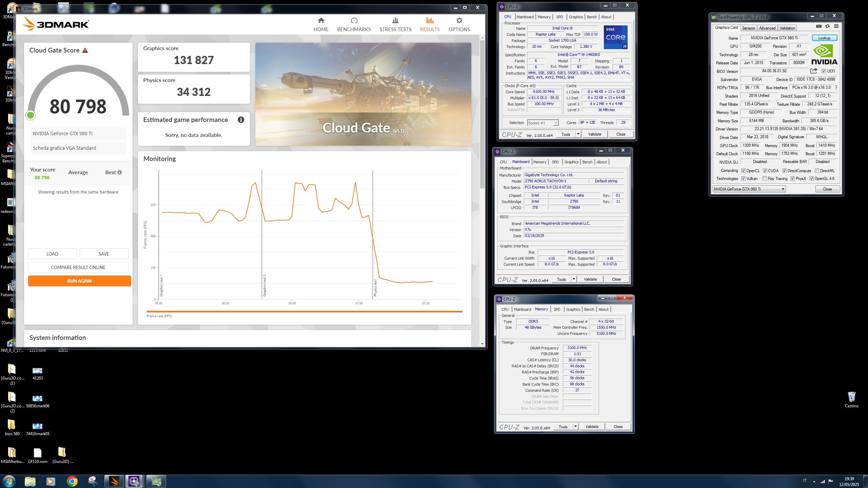This screenshot has height=488, width=868.
Task: Open the Windows Start button
Action: 9,481
